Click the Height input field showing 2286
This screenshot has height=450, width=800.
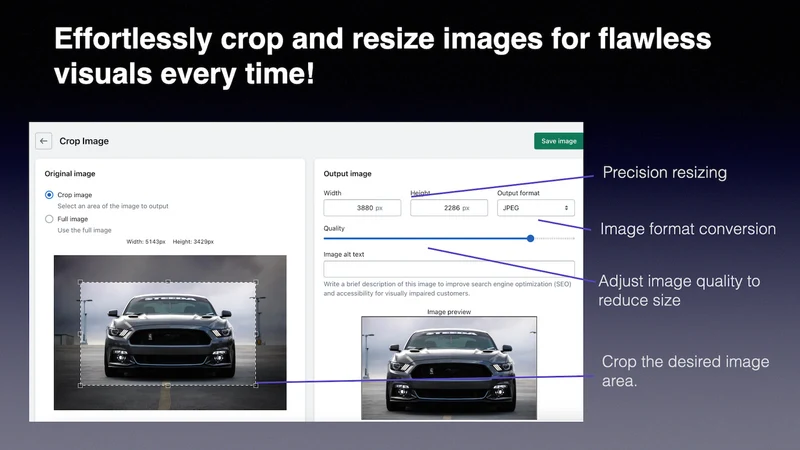coord(449,208)
